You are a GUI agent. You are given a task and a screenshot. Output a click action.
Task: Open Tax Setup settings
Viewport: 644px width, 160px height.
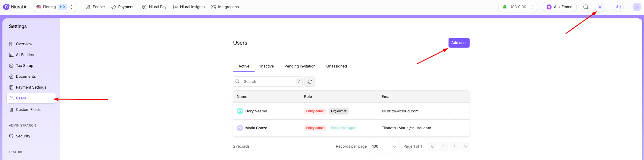point(31,66)
